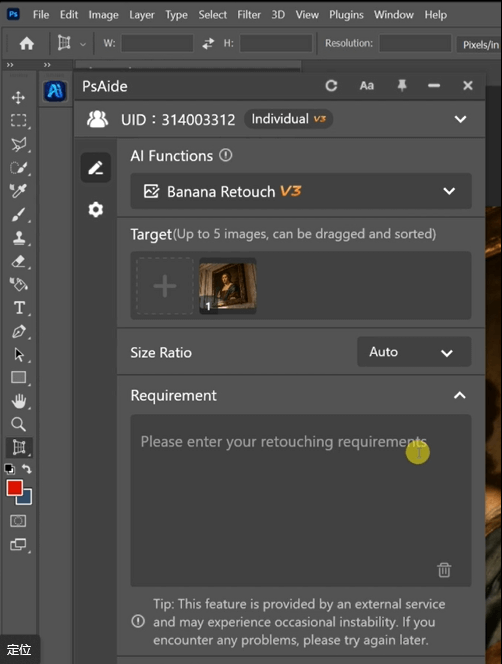Open the PsAide edit tab

(x=96, y=168)
